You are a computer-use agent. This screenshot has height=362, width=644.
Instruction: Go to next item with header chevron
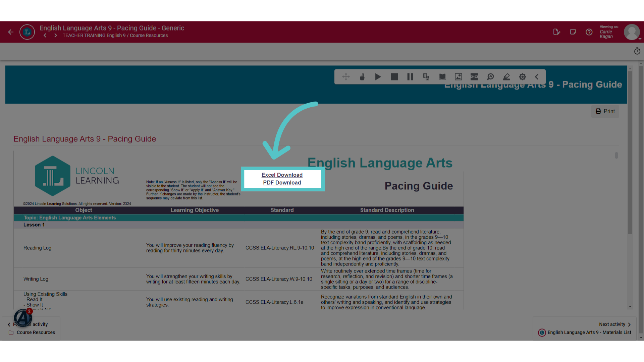tap(56, 36)
